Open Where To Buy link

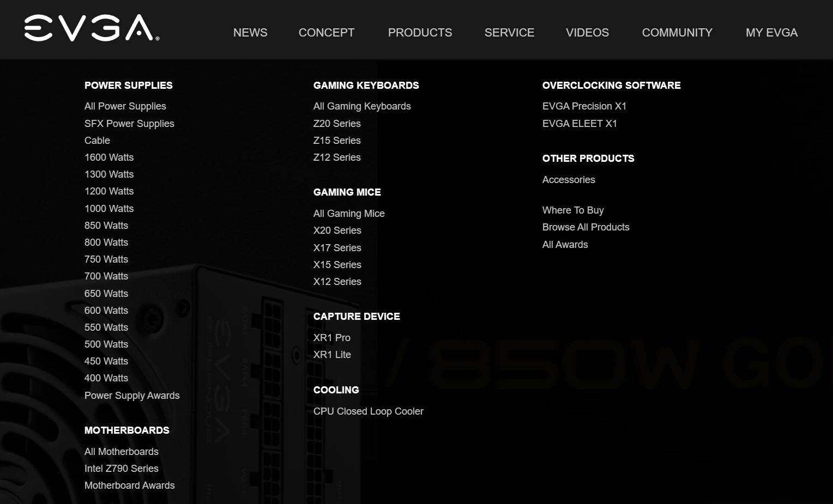573,210
